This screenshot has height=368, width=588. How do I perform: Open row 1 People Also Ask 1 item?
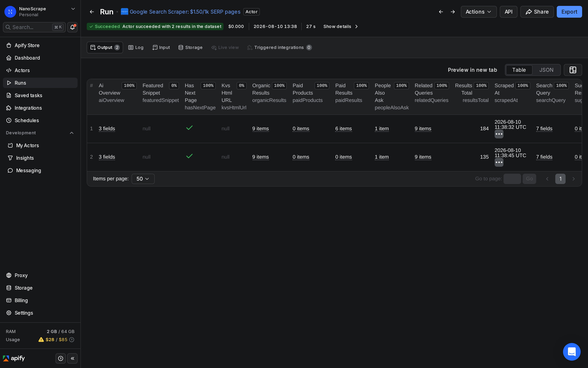coord(382,129)
